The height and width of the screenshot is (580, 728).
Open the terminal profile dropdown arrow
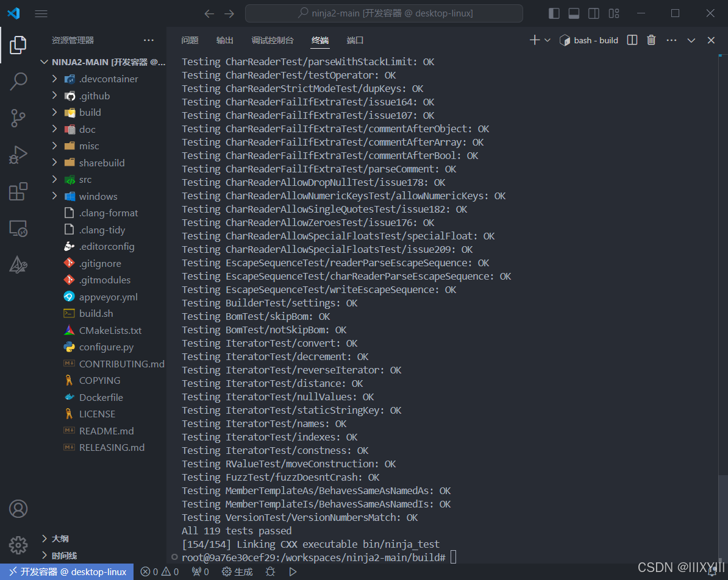tap(547, 40)
